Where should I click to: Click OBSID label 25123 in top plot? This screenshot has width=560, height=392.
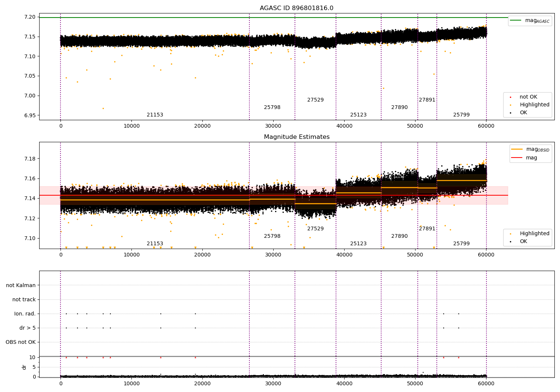point(358,115)
